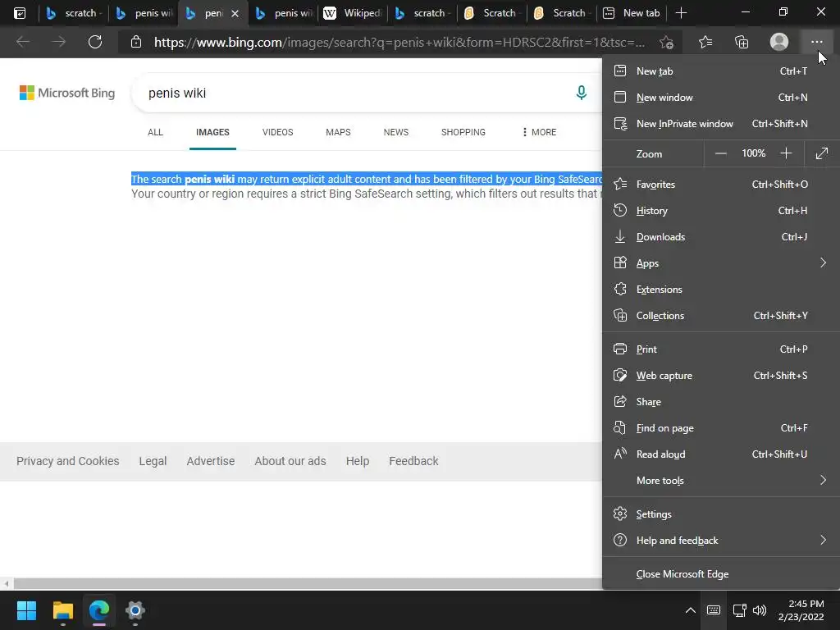The height and width of the screenshot is (630, 840).
Task: Open Settings app from taskbar
Action: tap(135, 610)
